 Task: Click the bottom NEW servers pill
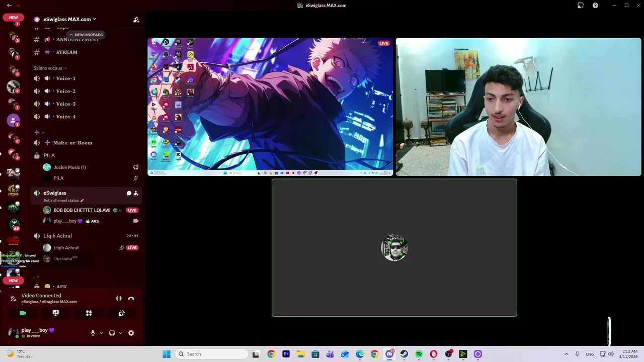pyautogui.click(x=13, y=281)
